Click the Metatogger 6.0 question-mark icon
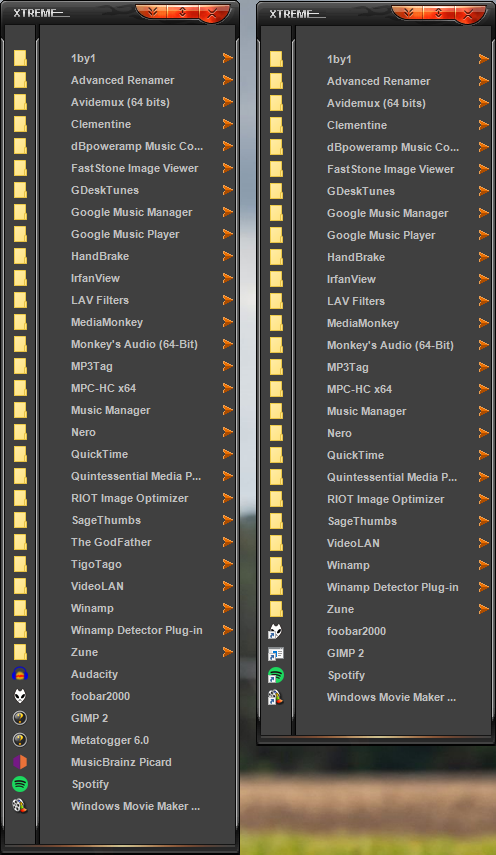The height and width of the screenshot is (855, 496). 20,740
